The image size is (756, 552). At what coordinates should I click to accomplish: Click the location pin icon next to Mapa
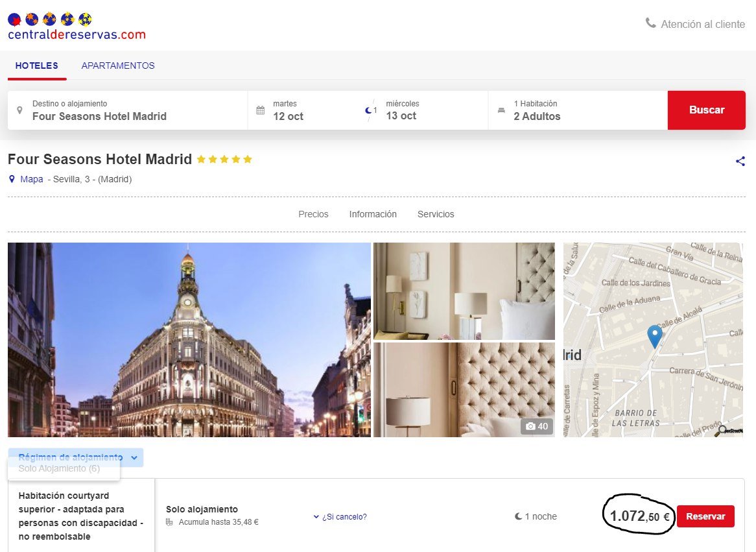click(12, 179)
